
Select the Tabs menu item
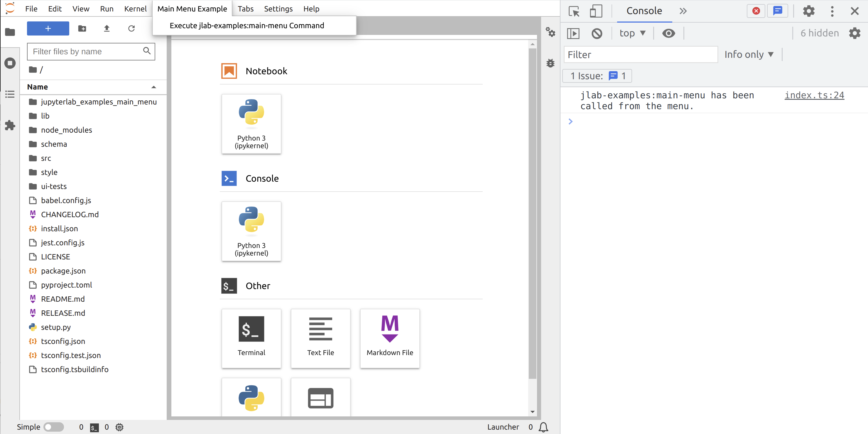pyautogui.click(x=246, y=8)
